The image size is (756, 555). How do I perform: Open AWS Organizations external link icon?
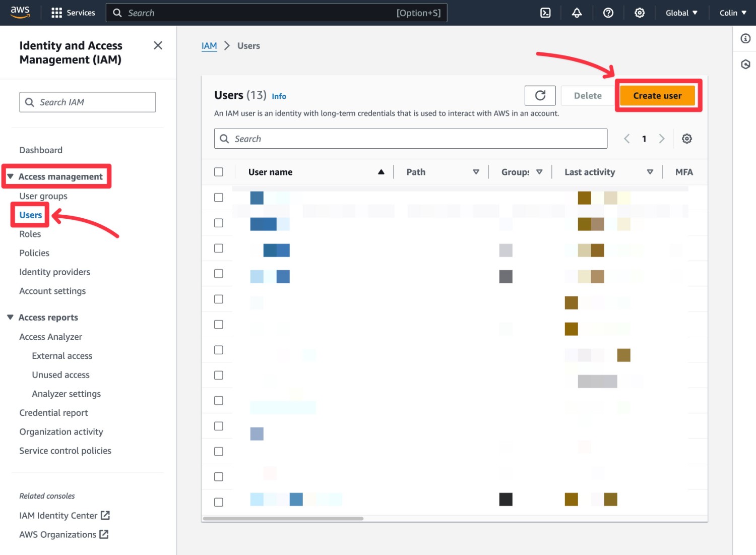pos(104,534)
